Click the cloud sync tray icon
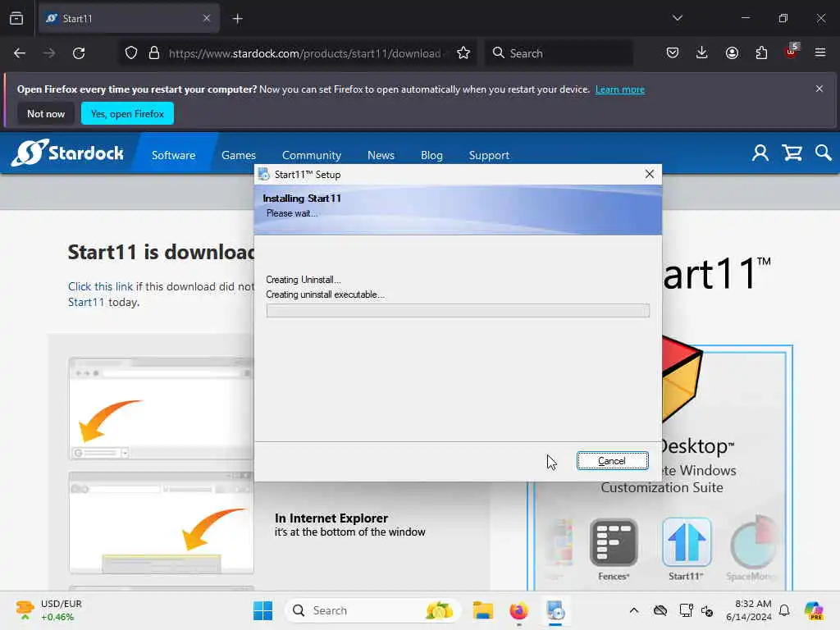This screenshot has height=630, width=840. click(x=660, y=610)
